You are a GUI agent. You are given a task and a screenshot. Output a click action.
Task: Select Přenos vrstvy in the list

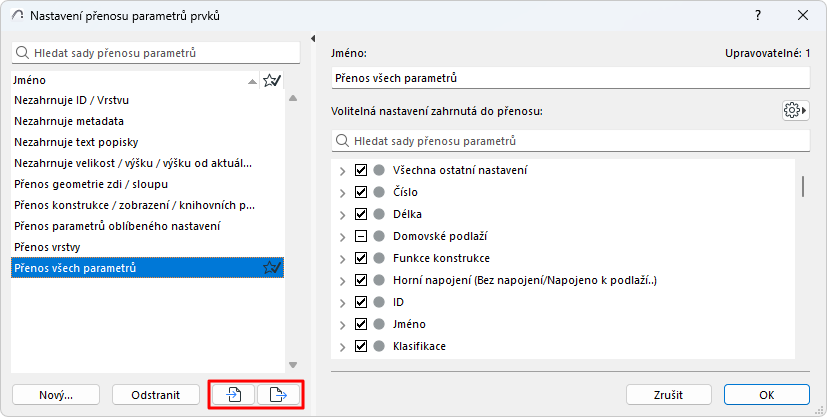click(x=47, y=246)
